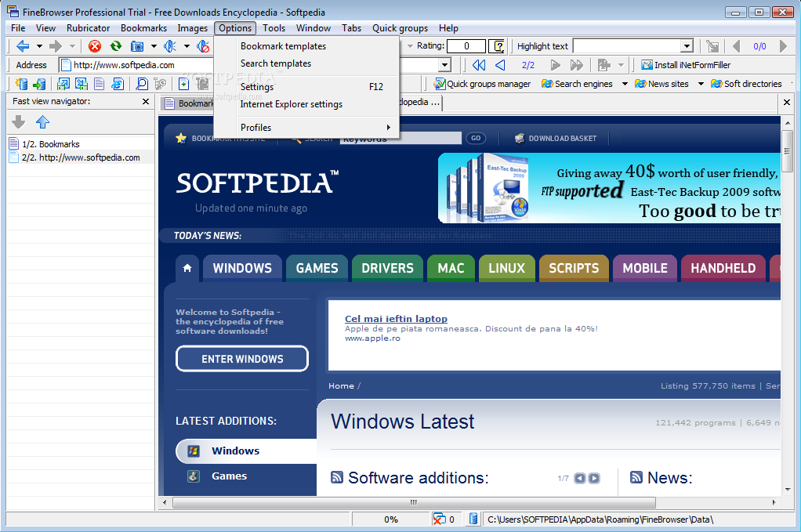Open the Rubricator menu
This screenshot has height=532, width=801.
88,28
